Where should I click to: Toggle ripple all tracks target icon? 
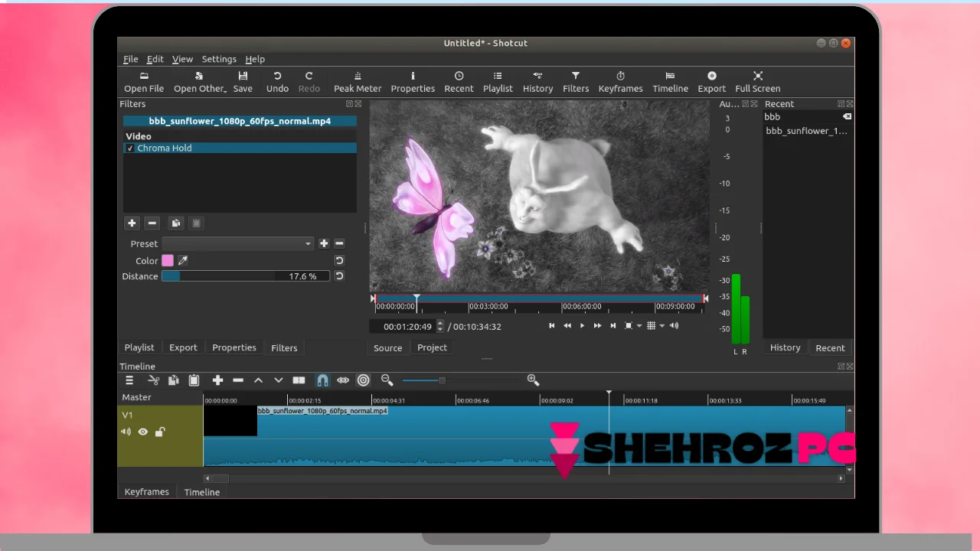(364, 380)
